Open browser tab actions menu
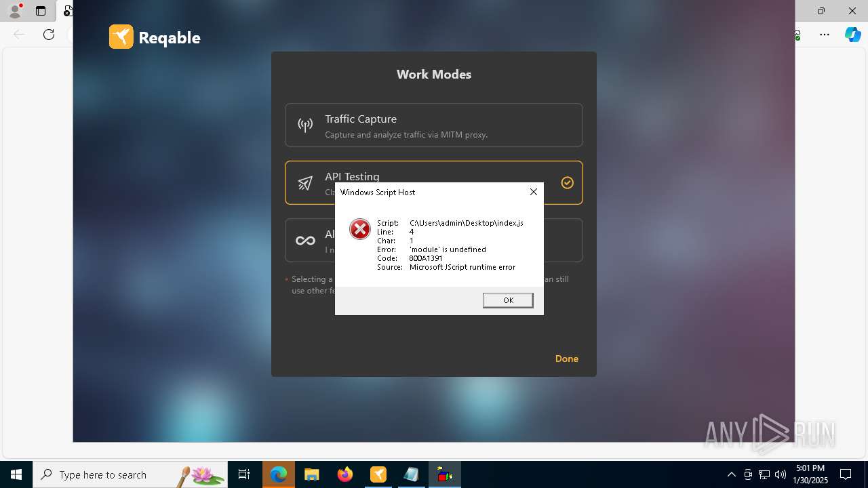 pyautogui.click(x=41, y=11)
